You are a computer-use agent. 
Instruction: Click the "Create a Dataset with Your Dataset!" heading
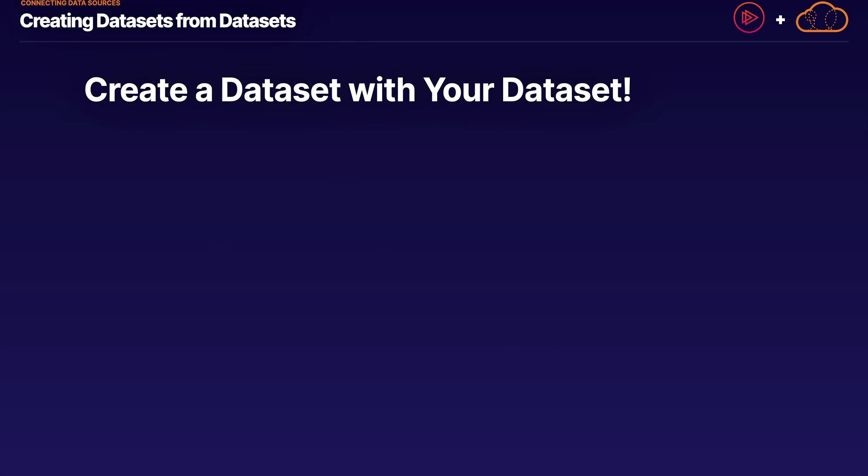(357, 90)
